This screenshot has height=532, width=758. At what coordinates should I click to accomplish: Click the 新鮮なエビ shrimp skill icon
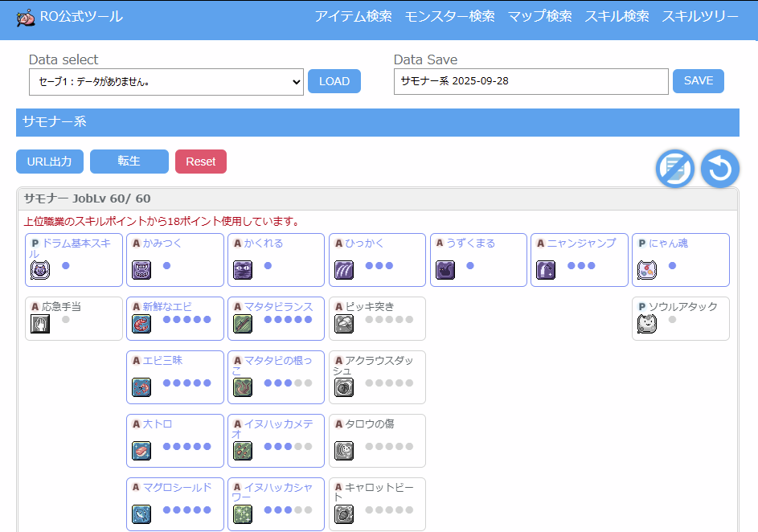[x=141, y=324]
